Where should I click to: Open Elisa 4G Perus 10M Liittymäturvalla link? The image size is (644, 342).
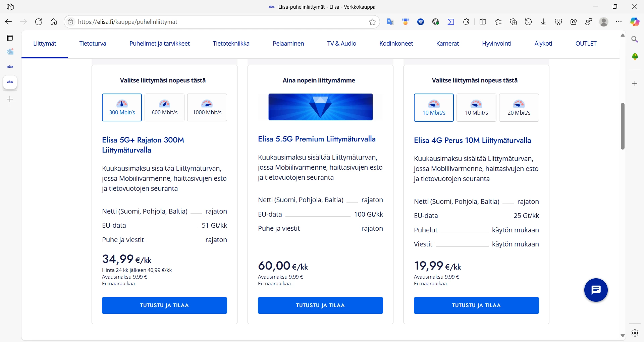coord(472,140)
